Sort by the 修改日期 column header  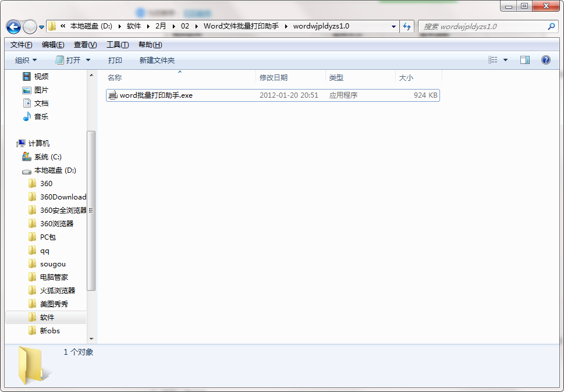(x=274, y=77)
